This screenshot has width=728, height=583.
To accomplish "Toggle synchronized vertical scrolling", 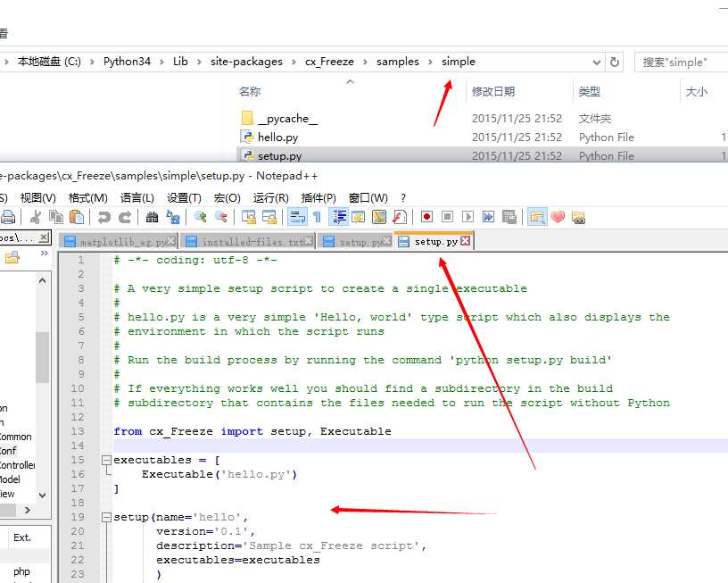I will coord(248,217).
